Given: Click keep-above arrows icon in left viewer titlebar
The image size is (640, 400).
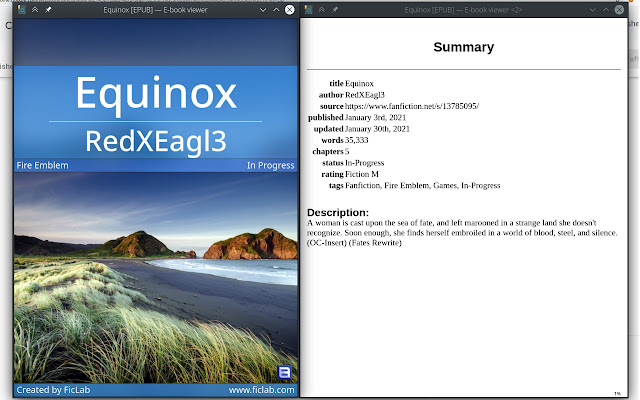Looking at the screenshot, I should (x=35, y=9).
